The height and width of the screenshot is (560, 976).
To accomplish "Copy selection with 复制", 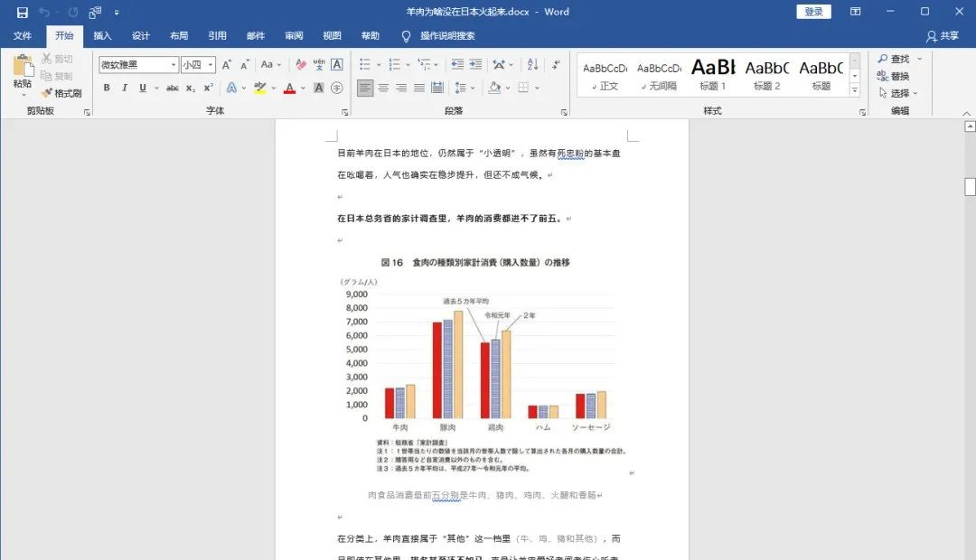I will pos(57,76).
